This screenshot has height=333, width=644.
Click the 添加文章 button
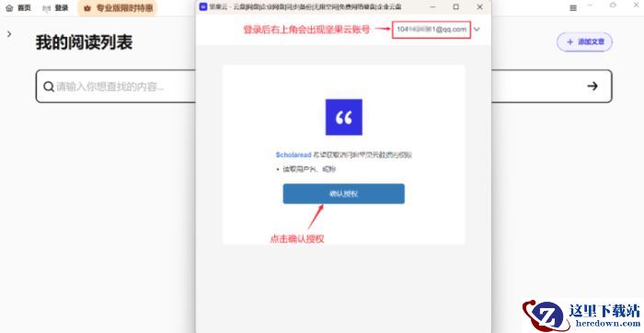tap(584, 42)
